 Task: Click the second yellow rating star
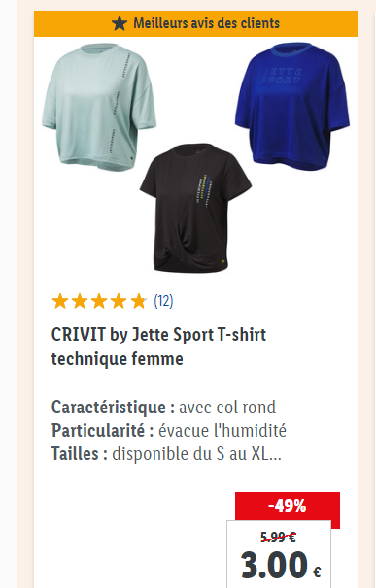[80, 301]
